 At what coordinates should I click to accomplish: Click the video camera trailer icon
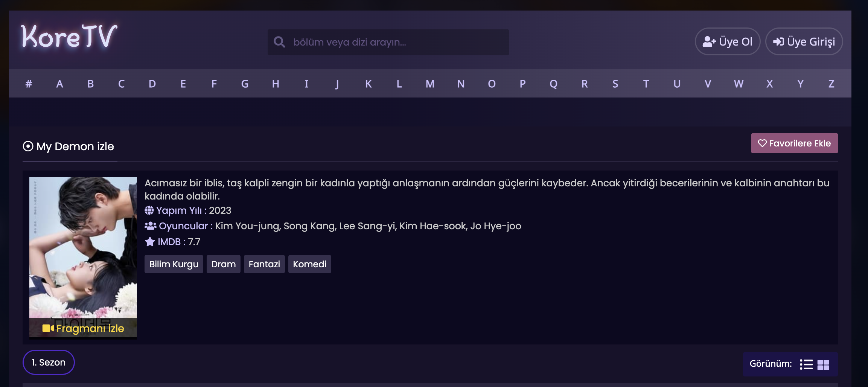click(x=48, y=328)
